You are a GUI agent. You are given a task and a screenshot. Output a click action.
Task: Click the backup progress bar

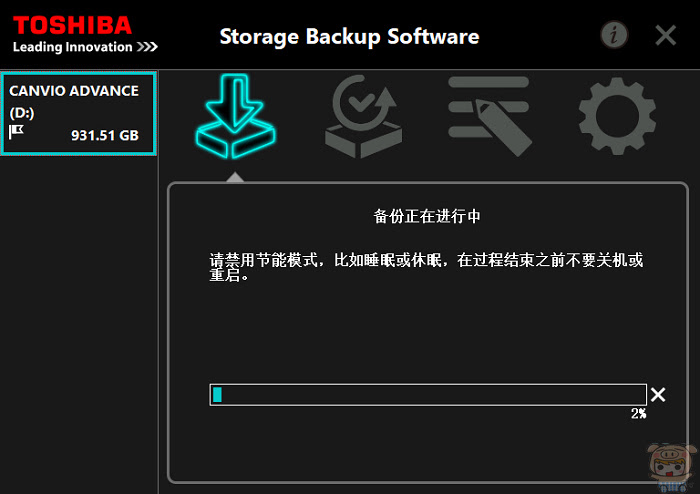click(428, 394)
